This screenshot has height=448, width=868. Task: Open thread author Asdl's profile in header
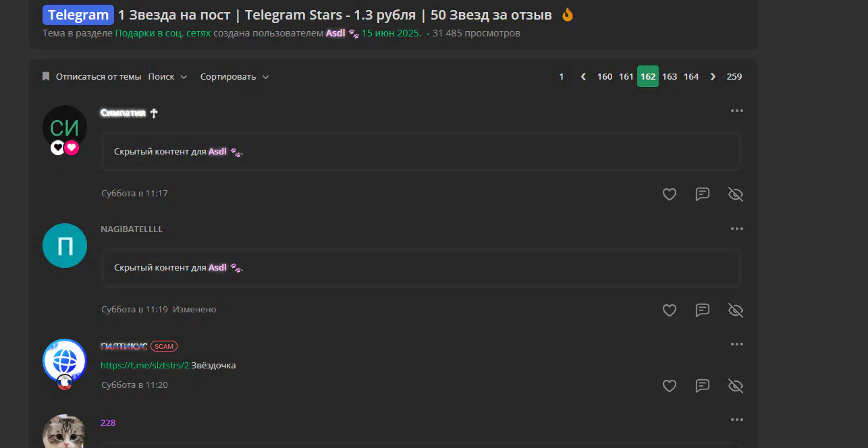coord(335,33)
